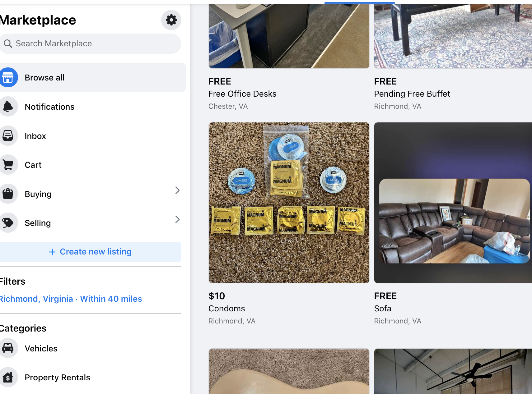Click the Selling tag icon
532x394 pixels.
click(8, 223)
